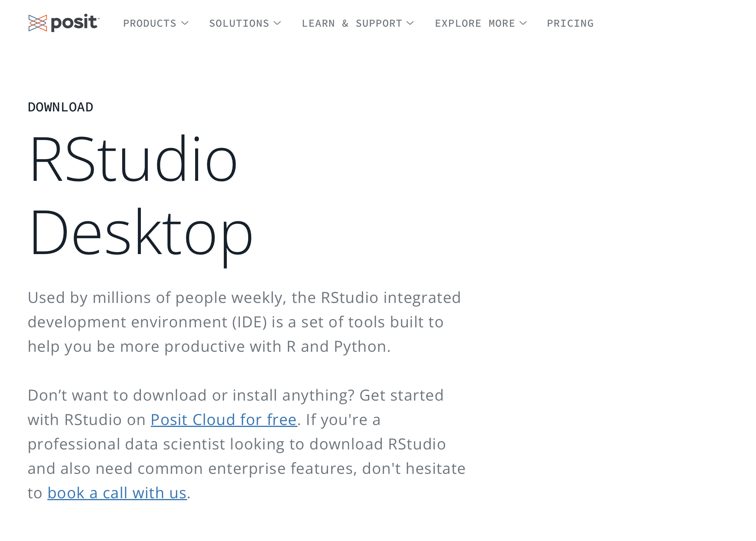
Task: Open the Explore More menu
Action: (475, 24)
